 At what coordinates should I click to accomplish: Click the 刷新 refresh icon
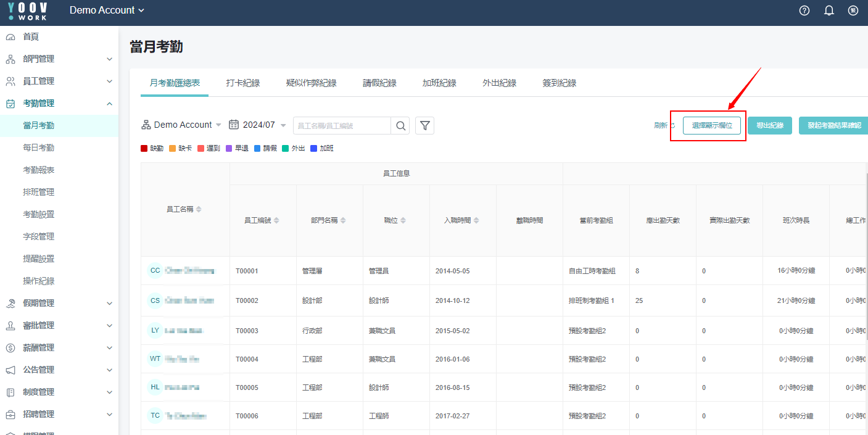tap(672, 125)
